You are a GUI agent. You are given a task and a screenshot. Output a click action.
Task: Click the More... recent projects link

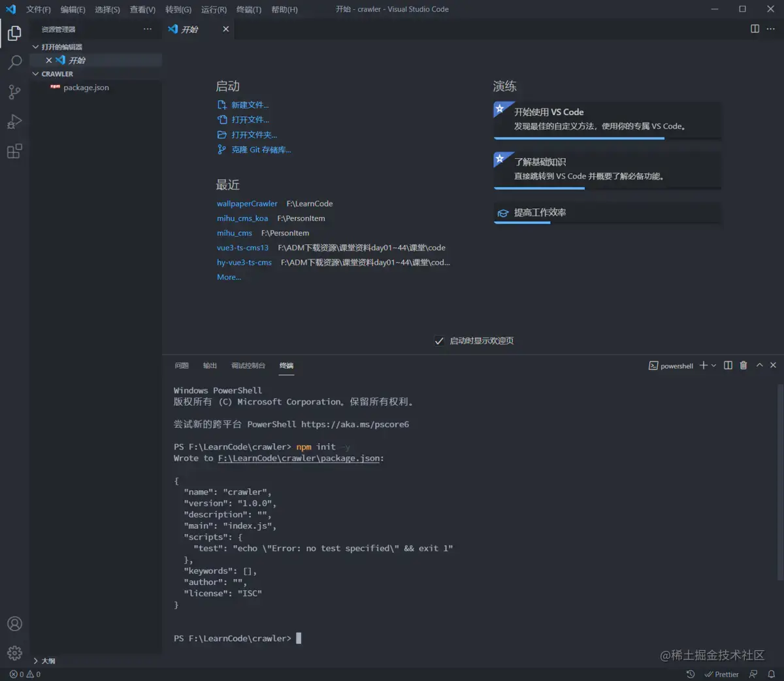(x=229, y=277)
